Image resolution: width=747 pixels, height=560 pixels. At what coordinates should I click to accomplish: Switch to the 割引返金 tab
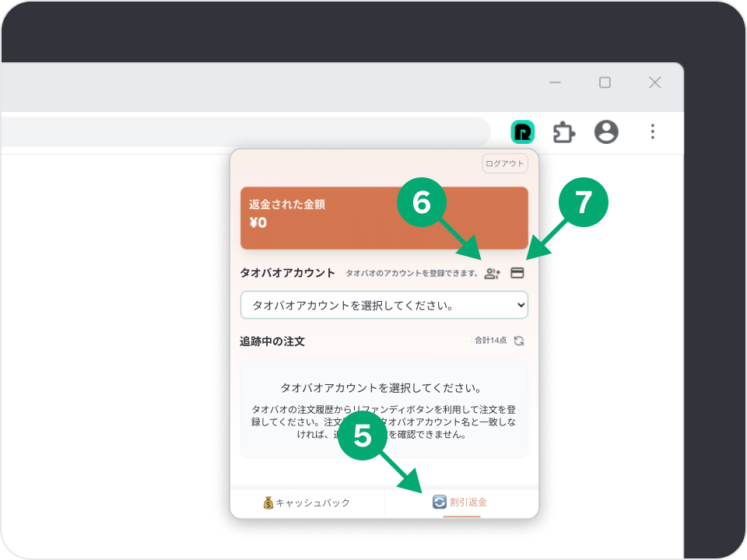[x=461, y=502]
